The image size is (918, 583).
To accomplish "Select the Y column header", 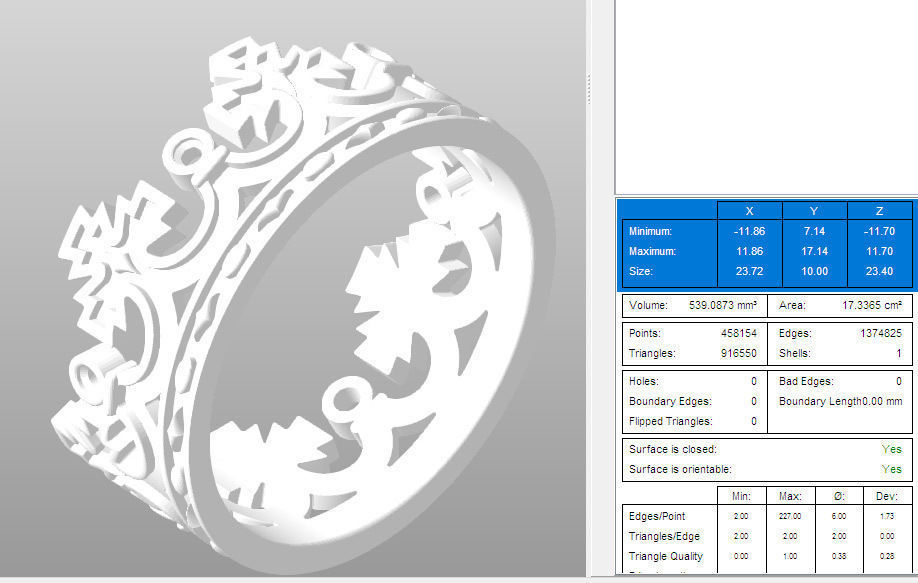I will [814, 211].
